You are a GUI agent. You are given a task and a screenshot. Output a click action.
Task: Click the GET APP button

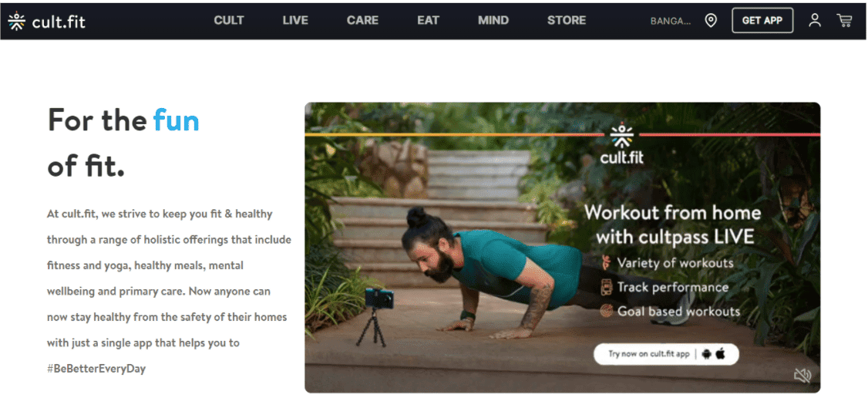click(762, 21)
